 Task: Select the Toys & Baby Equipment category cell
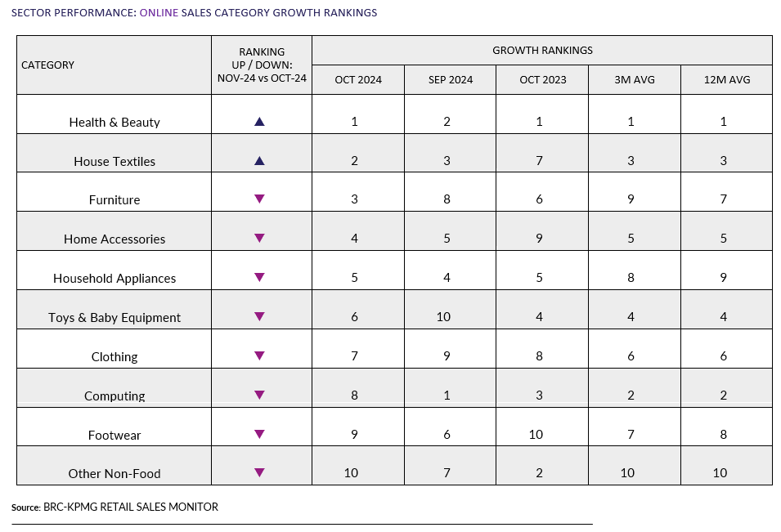114,310
